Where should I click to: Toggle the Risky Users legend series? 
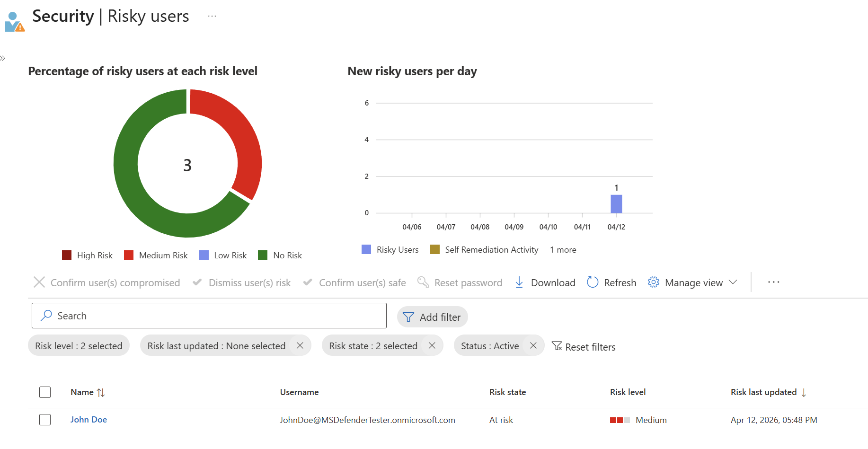point(390,250)
